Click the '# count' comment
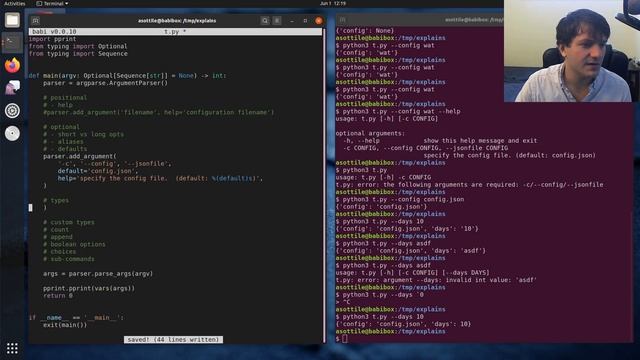The height and width of the screenshot is (360, 640). point(56,230)
